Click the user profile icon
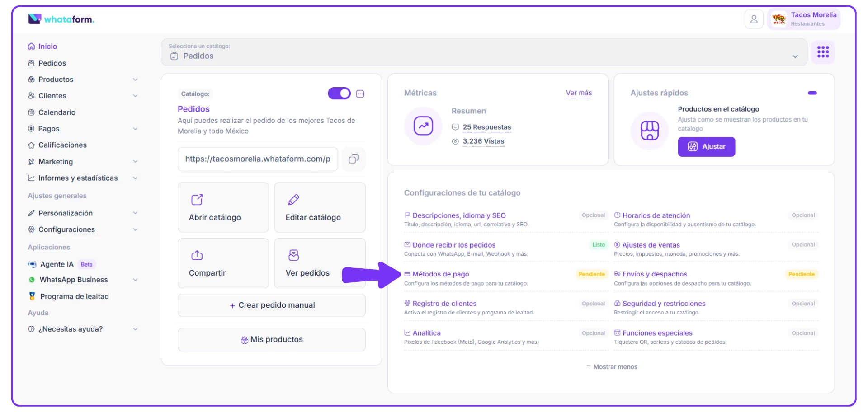Viewport: 868px width, 412px height. tap(754, 19)
